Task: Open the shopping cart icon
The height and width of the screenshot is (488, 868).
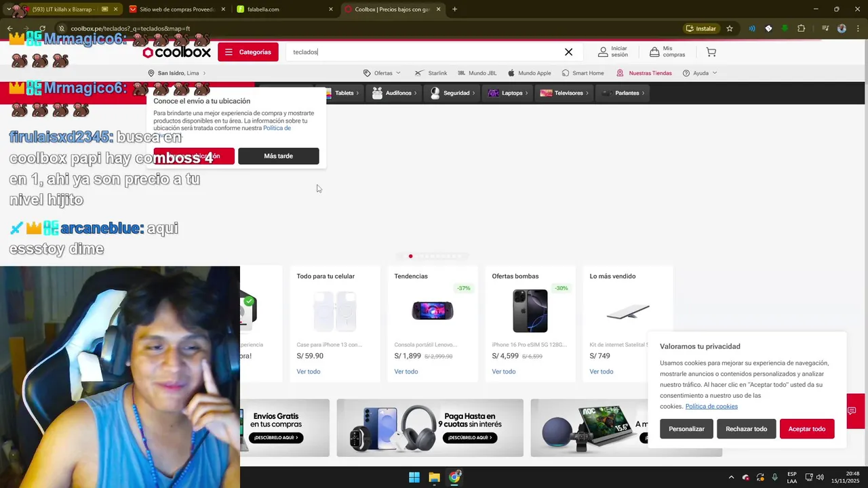Action: (x=711, y=52)
